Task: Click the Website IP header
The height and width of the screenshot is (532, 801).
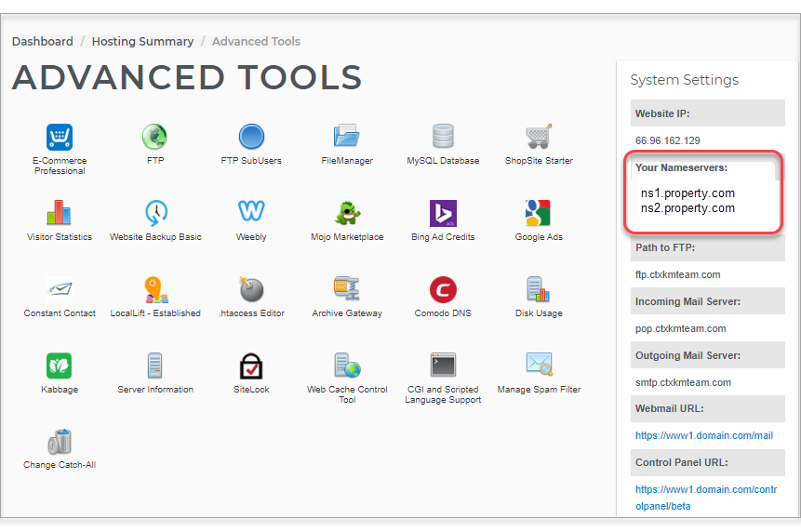Action: click(708, 113)
